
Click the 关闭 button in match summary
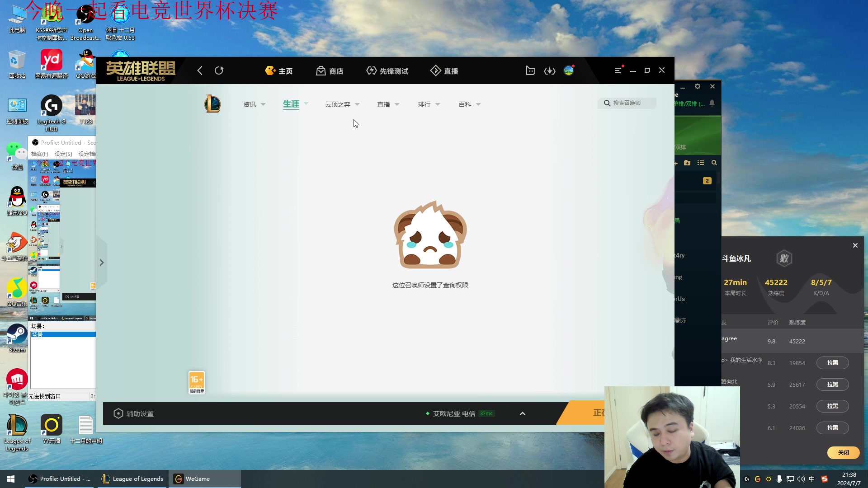843,452
